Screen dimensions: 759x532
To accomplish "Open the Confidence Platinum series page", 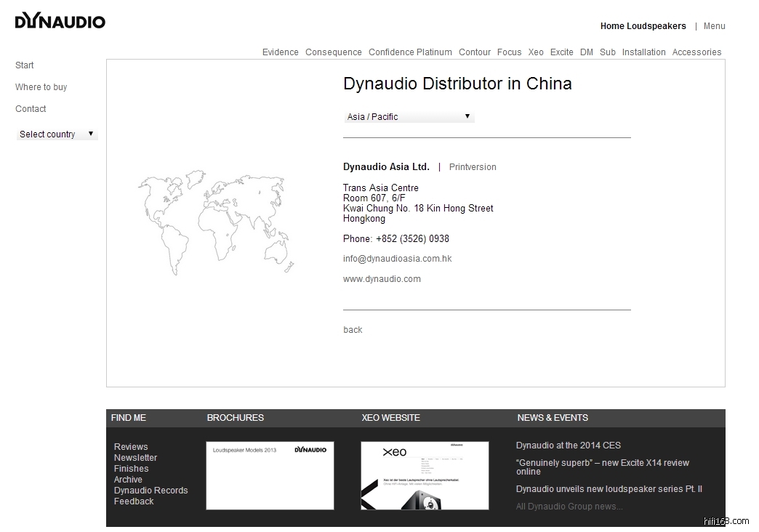I will point(410,52).
